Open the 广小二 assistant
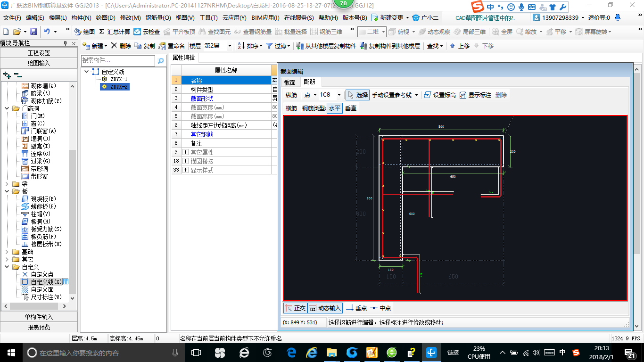Viewport: 644px width, 362px height. click(x=425, y=17)
